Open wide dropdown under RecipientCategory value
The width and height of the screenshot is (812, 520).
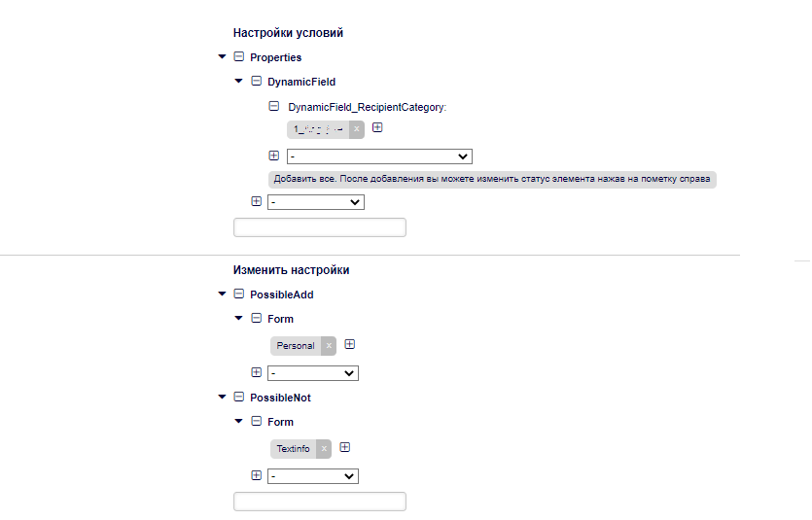tap(379, 156)
